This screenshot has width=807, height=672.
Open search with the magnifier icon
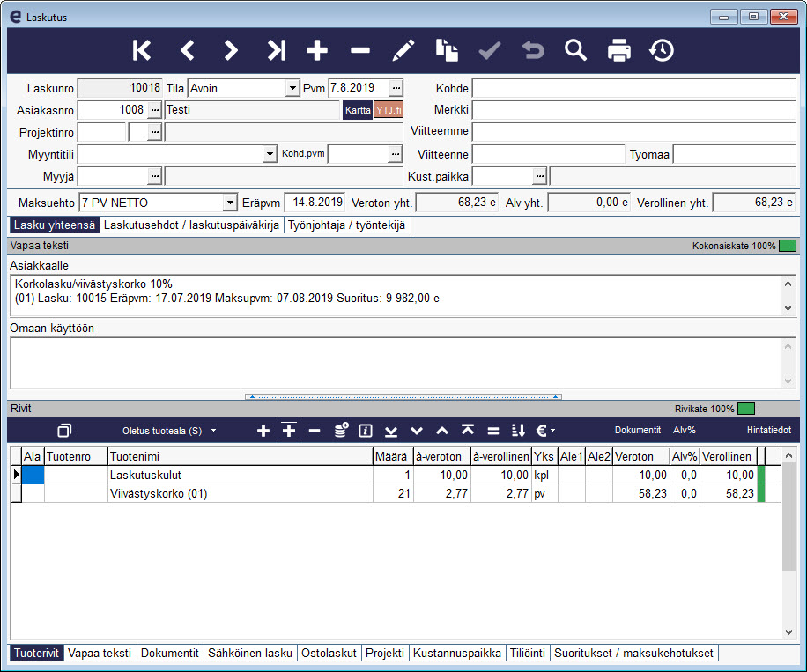click(x=575, y=50)
